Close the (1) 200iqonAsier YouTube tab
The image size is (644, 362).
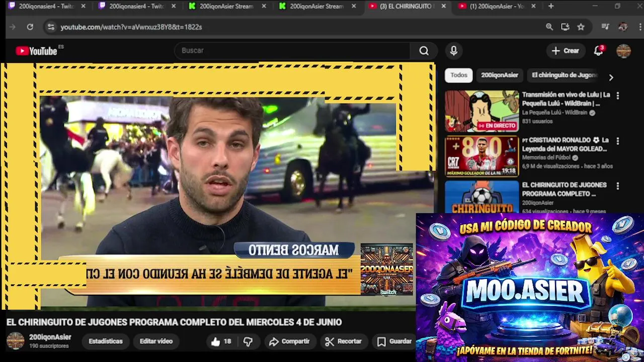[533, 7]
